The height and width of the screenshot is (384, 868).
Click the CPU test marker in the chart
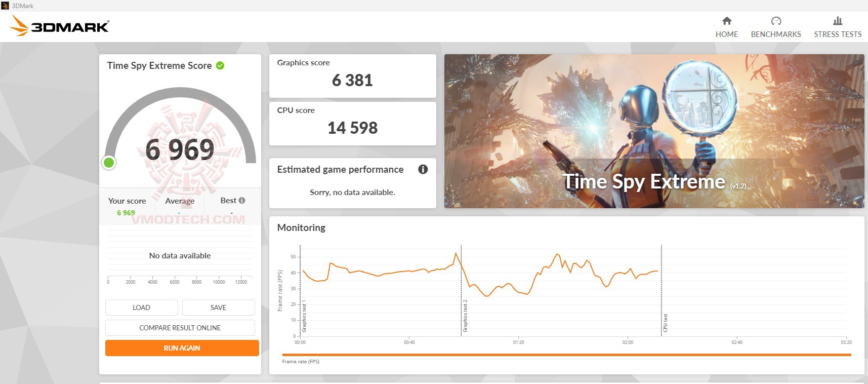[x=666, y=323]
